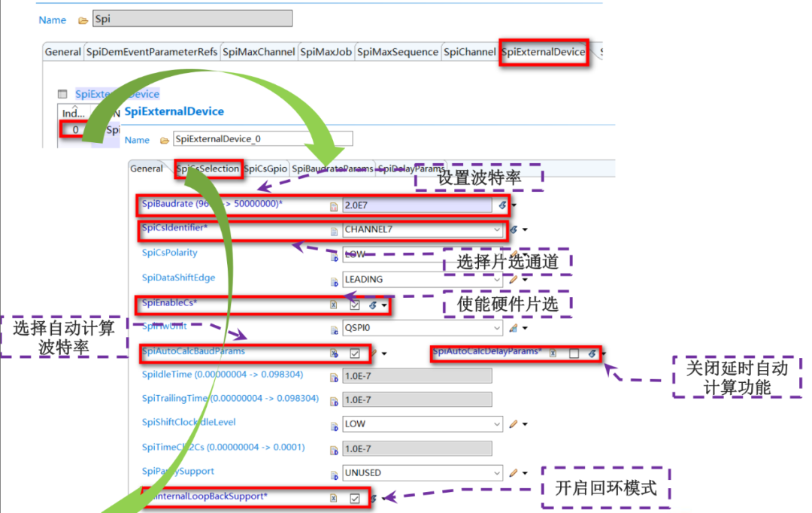Open the SpiShiftClockIdleLevel LOW dropdown

coord(423,424)
